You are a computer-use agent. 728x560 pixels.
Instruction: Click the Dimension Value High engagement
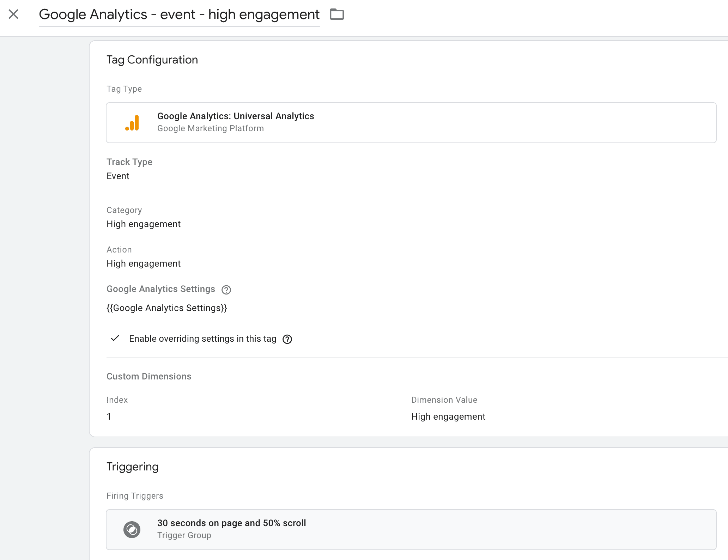click(x=448, y=417)
